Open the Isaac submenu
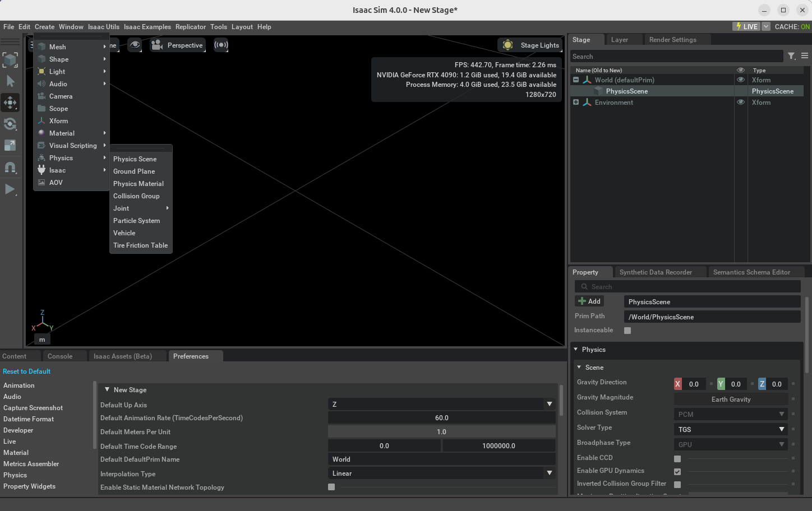 tap(72, 170)
